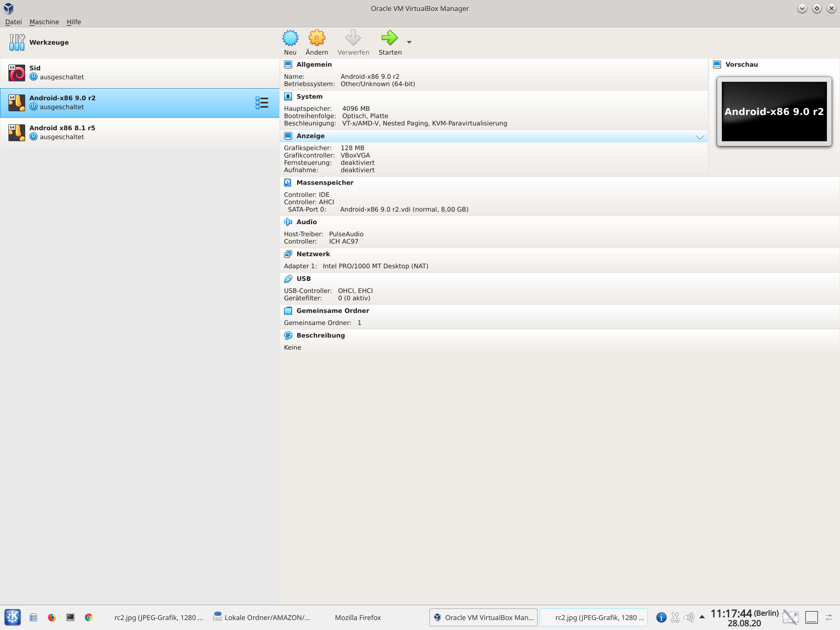Image resolution: width=840 pixels, height=630 pixels.
Task: Expand hidden system tray icons arrow
Action: (x=702, y=617)
